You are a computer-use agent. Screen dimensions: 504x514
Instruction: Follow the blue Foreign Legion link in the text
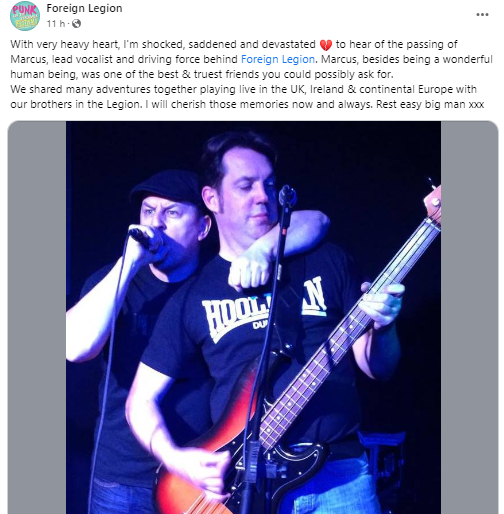278,59
